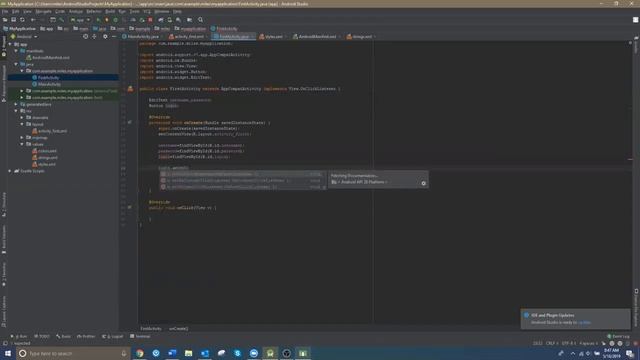The height and width of the screenshot is (360, 640).
Task: Open the Run tool window
Action: click(19, 336)
